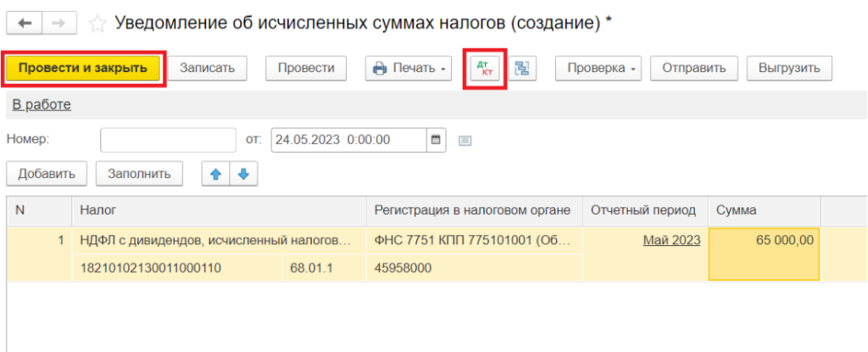
Task: Show Дт/Кт accounting entries
Action: tap(486, 69)
